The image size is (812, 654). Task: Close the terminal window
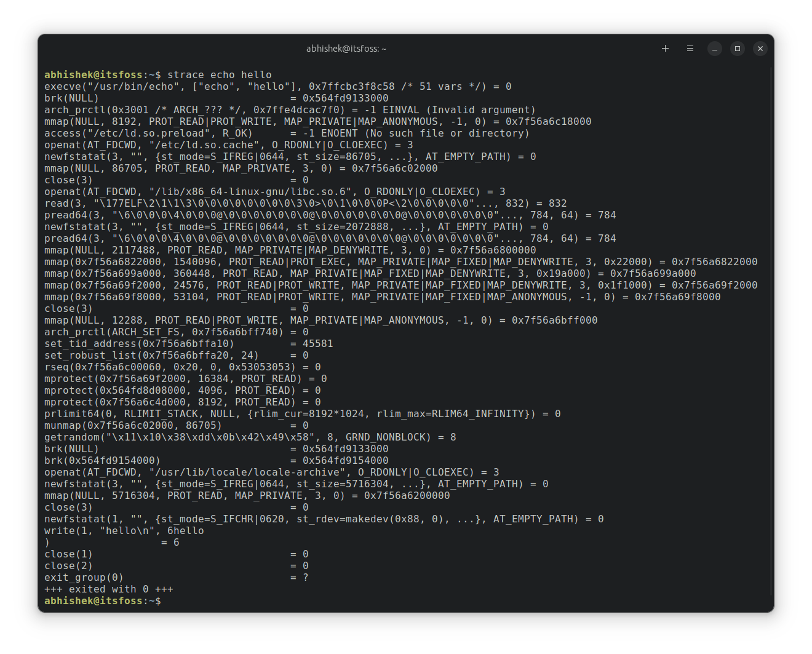[x=760, y=49]
